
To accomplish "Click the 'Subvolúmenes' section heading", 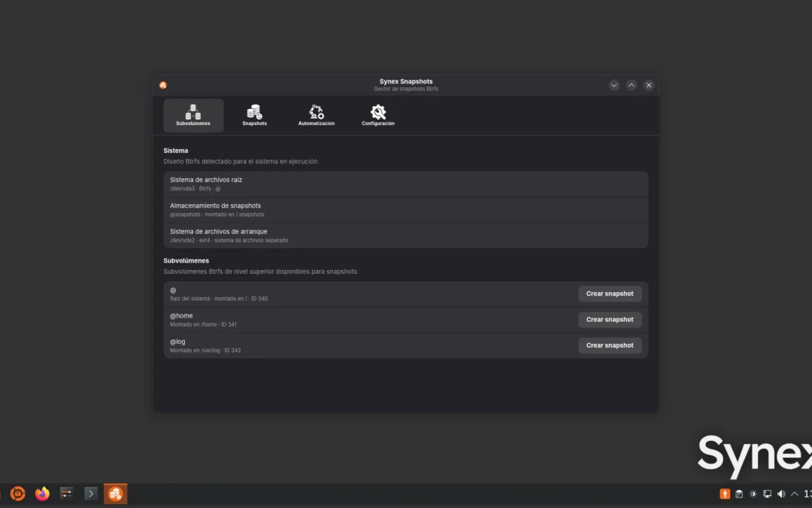I will [186, 260].
